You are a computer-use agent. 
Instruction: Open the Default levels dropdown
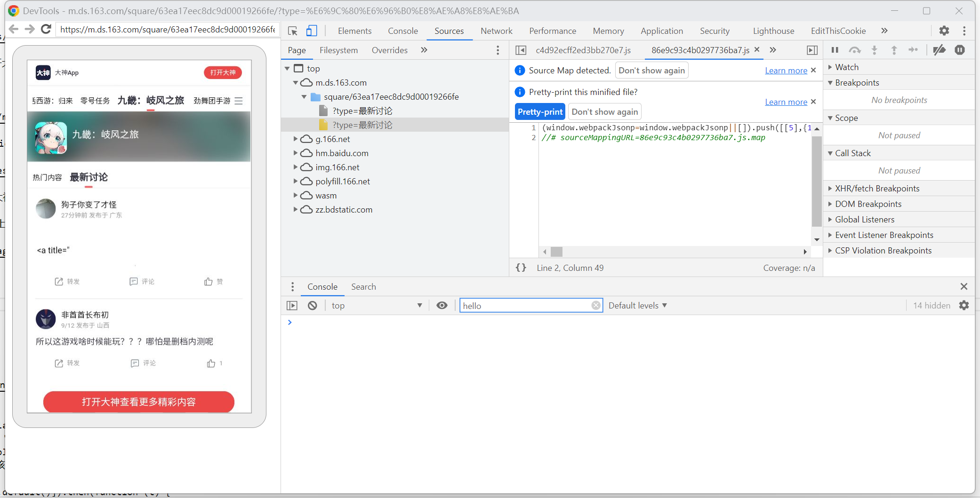point(637,306)
